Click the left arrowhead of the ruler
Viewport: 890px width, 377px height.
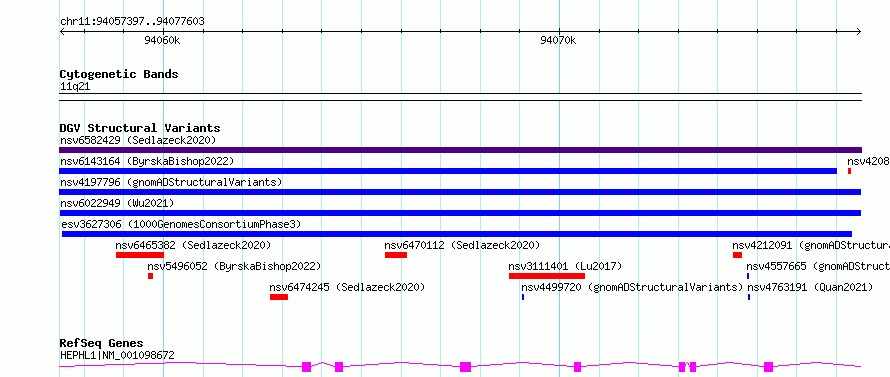point(62,32)
